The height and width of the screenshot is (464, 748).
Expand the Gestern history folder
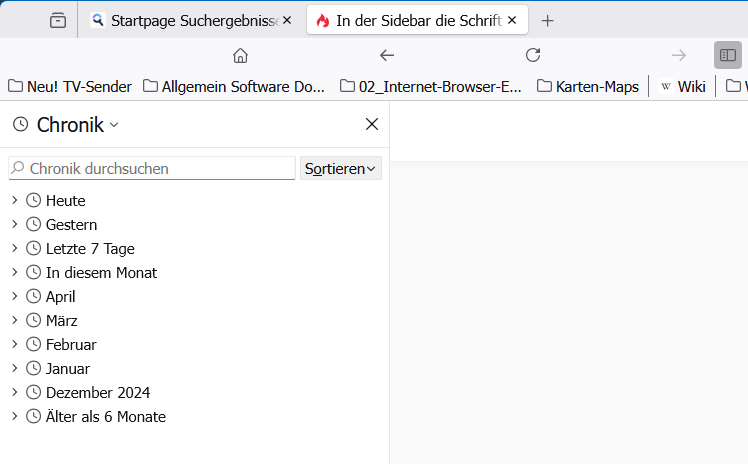[x=15, y=224]
